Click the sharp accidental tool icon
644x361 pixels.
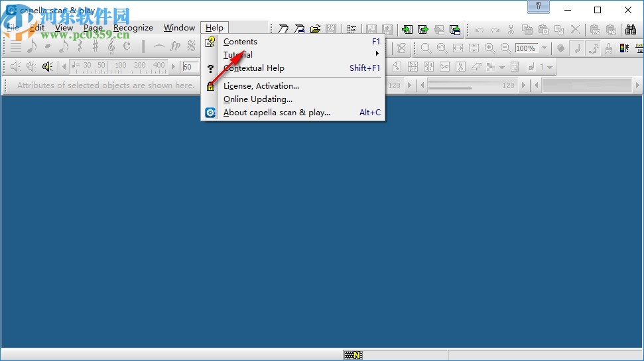point(96,46)
